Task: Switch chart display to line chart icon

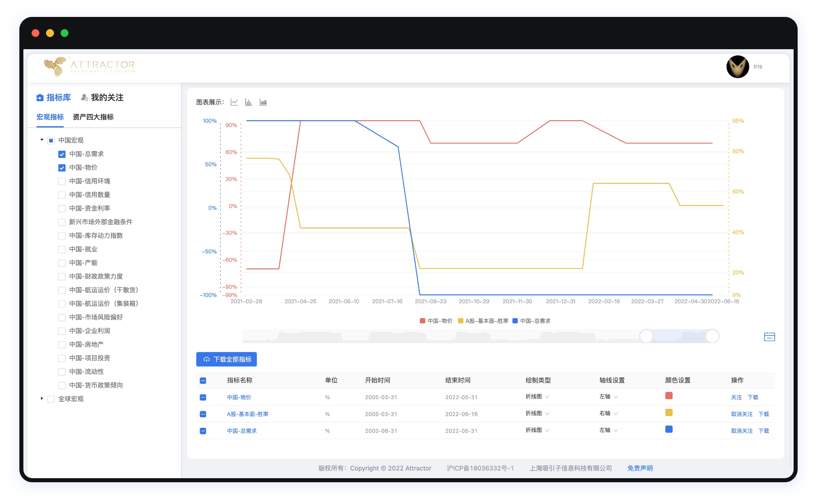Action: point(234,102)
